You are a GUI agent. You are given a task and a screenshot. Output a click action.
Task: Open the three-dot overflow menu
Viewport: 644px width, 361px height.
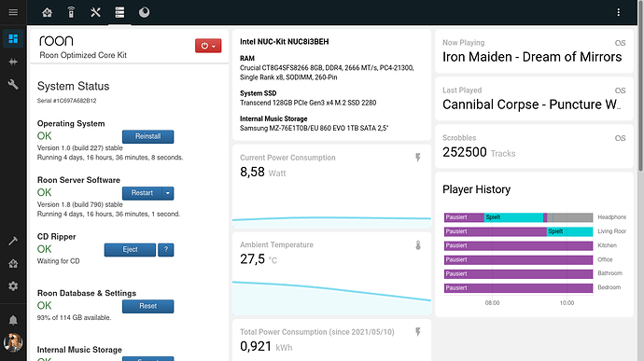click(618, 12)
